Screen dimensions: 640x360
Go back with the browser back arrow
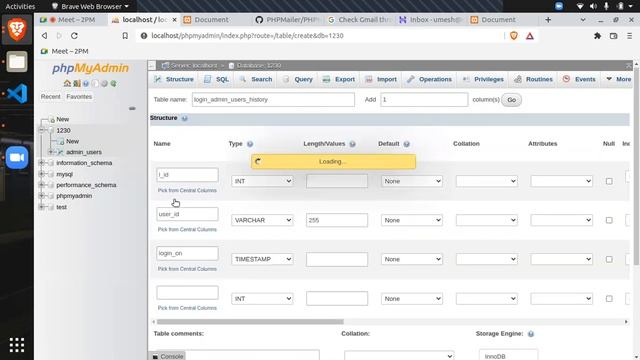click(x=44, y=36)
